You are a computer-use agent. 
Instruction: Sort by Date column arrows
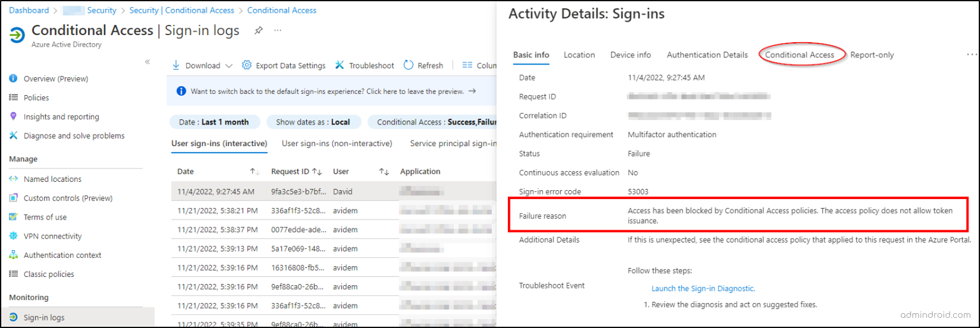pyautogui.click(x=255, y=172)
